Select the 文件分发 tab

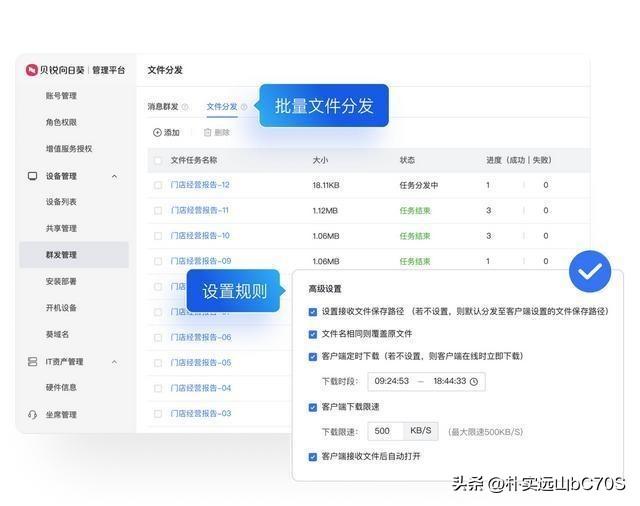(222, 107)
